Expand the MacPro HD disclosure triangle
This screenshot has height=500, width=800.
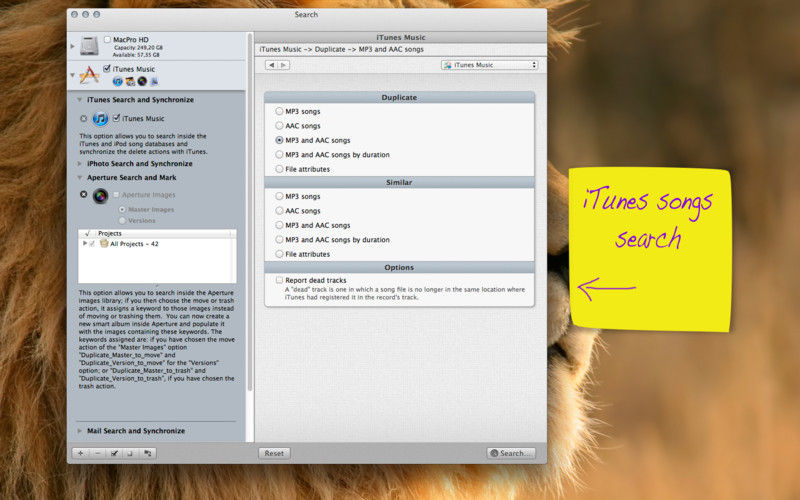[72, 46]
